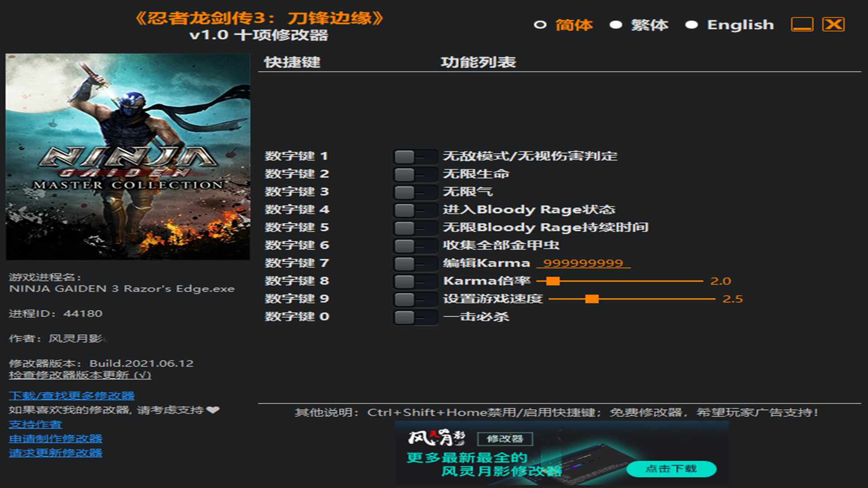Click the Karma value input field
The image size is (868, 488).
pyautogui.click(x=583, y=263)
